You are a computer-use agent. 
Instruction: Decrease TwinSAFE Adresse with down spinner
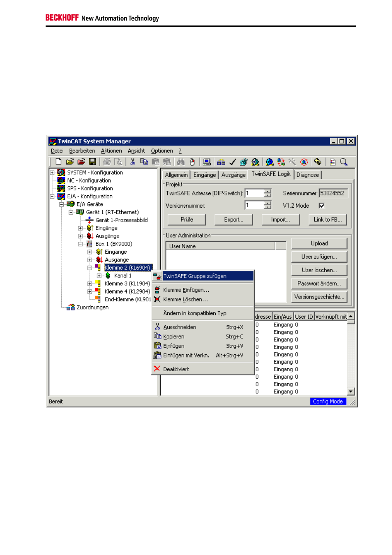point(267,195)
